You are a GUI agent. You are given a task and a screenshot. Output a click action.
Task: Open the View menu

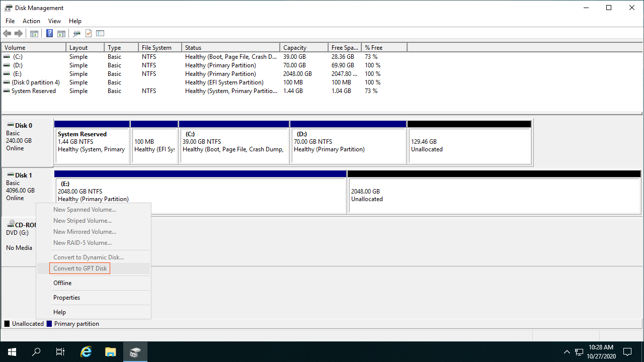(54, 21)
